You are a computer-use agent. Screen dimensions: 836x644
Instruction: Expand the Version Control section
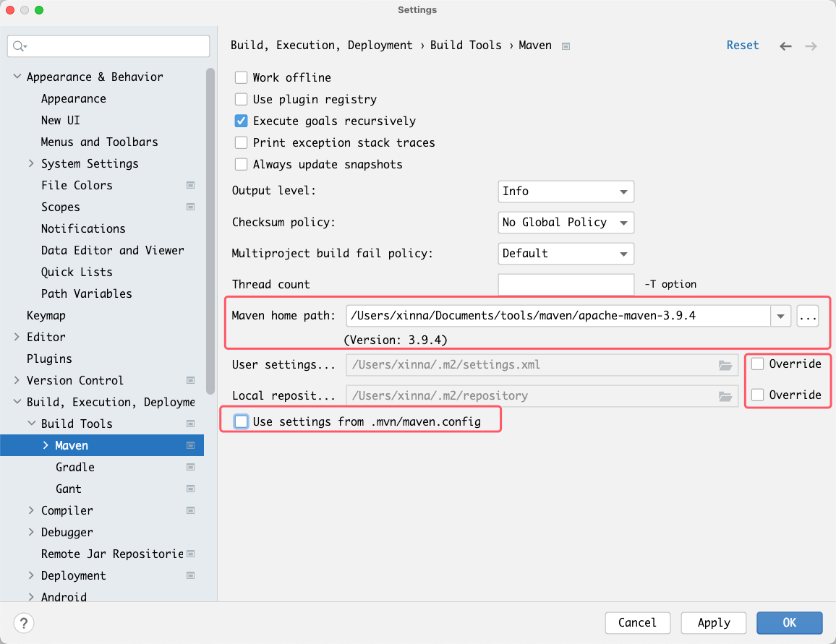(17, 380)
